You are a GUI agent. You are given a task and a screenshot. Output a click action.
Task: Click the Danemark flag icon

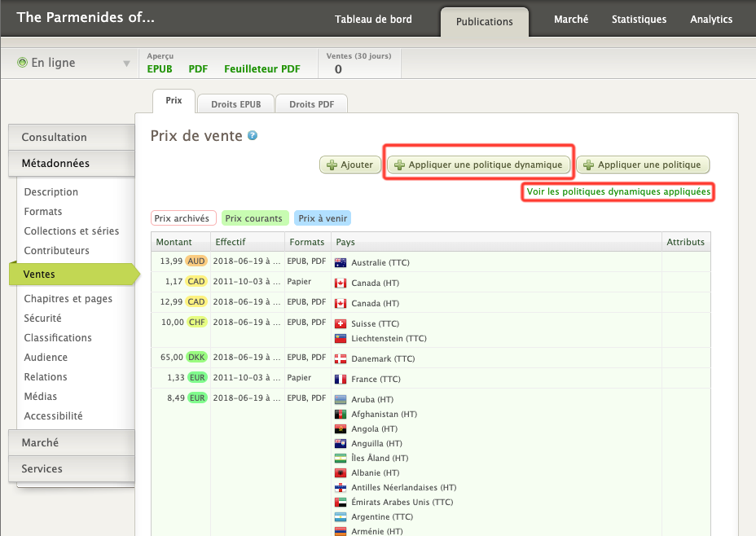click(341, 358)
